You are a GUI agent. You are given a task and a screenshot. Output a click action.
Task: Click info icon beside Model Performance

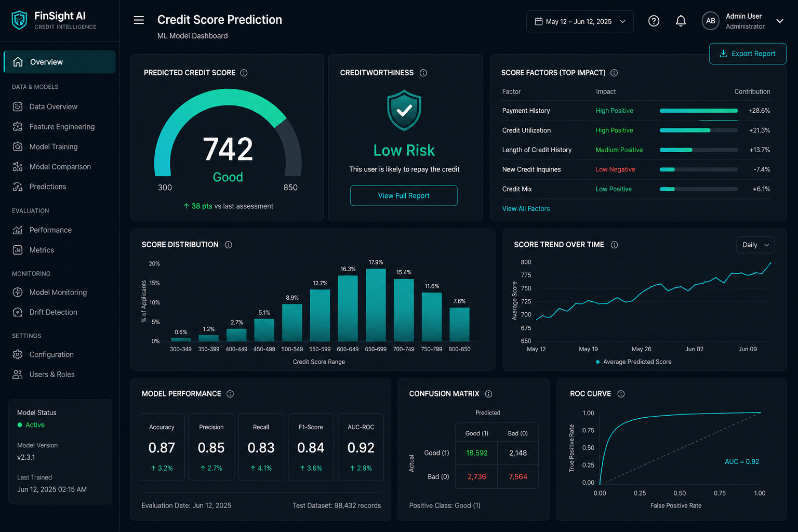[230, 394]
